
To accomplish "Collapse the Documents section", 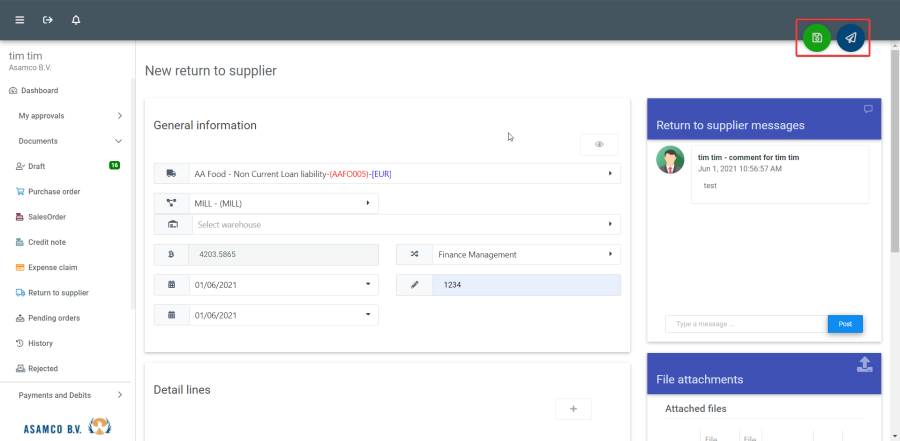I will pyautogui.click(x=68, y=141).
